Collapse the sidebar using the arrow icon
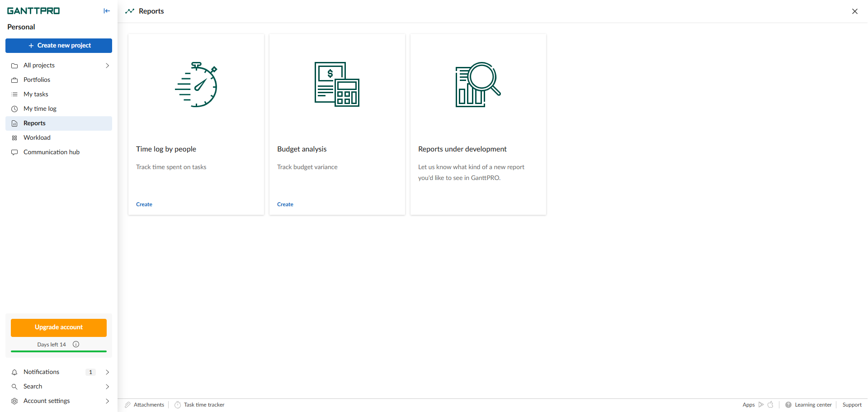Image resolution: width=868 pixels, height=412 pixels. 107,11
